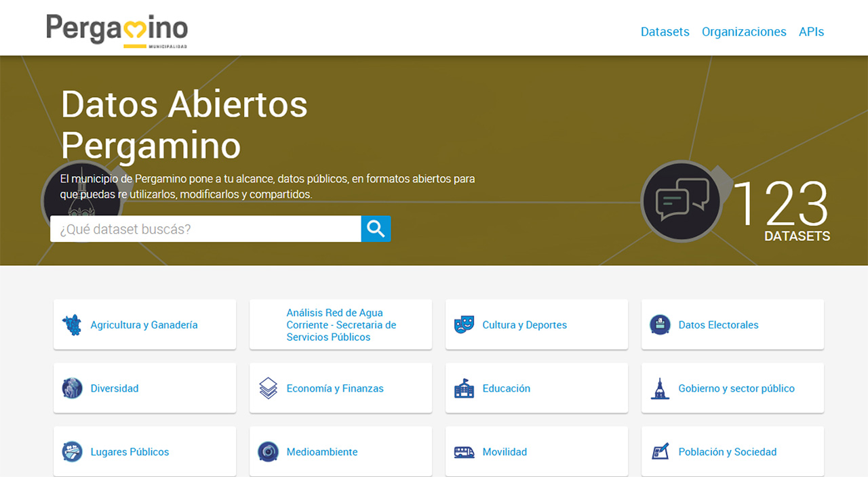Click the 'Datos Abiertos Pergamino' heading

(x=184, y=125)
